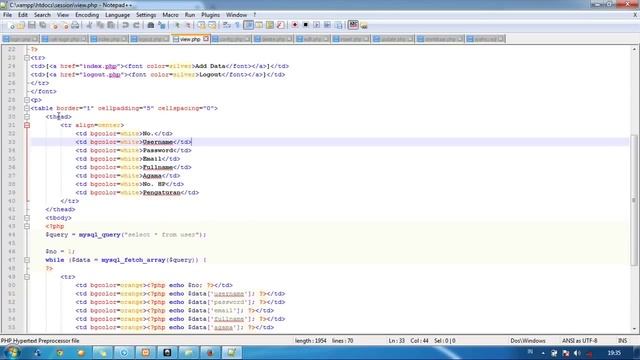
Task: Toggle synchronized vertical scrolling
Action: click(x=201, y=25)
